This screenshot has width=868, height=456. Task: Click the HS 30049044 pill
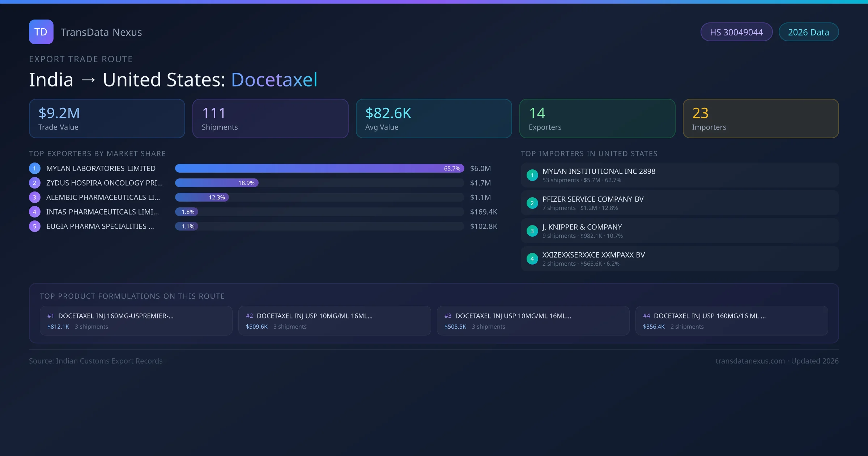point(736,32)
